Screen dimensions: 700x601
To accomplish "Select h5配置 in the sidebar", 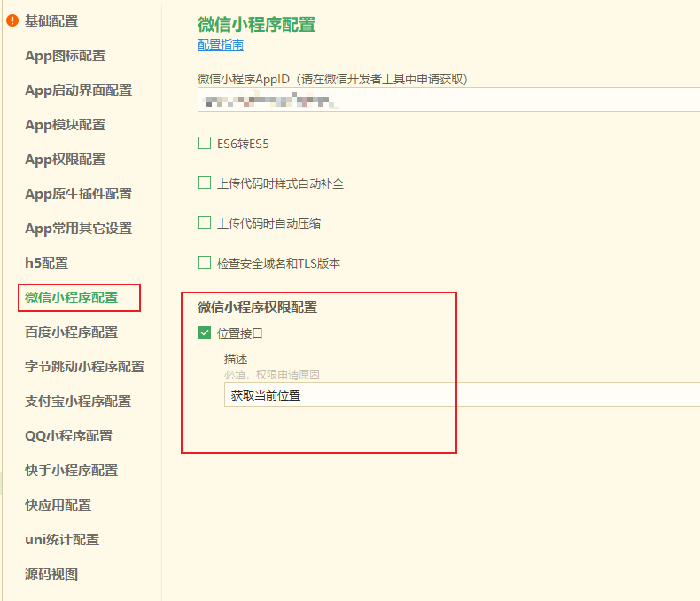I will (x=47, y=263).
